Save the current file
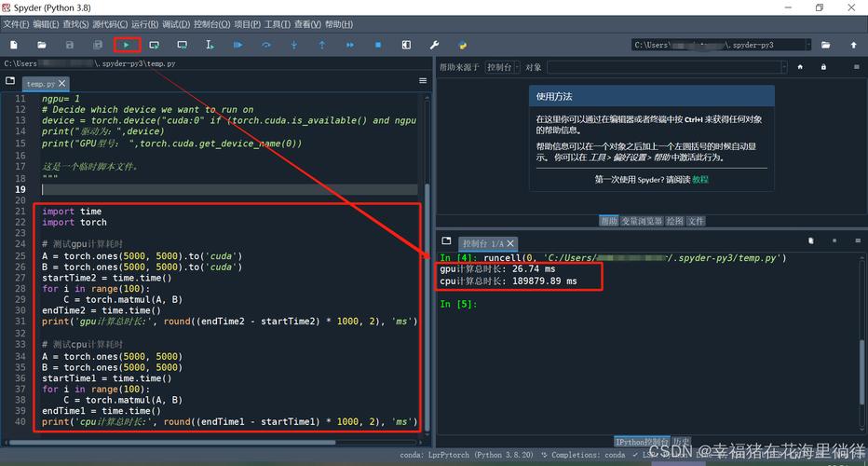Screen dimensions: 868x466 pyautogui.click(x=69, y=45)
